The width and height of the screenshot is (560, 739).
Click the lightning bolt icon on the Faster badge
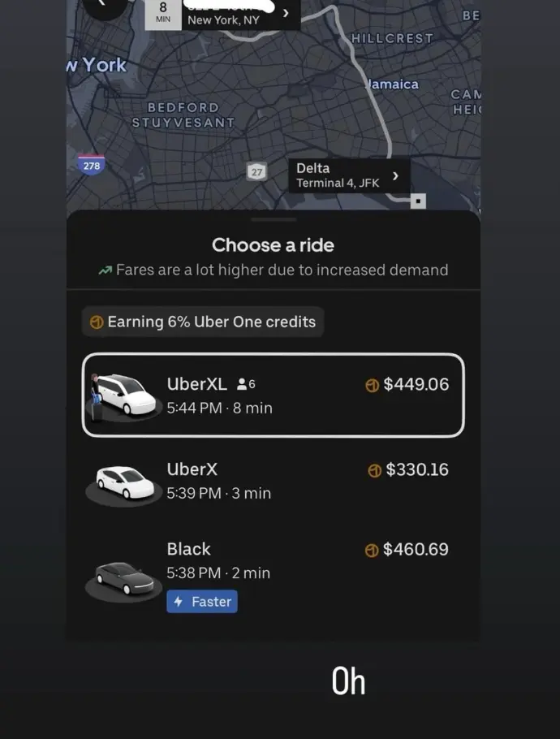pyautogui.click(x=179, y=602)
